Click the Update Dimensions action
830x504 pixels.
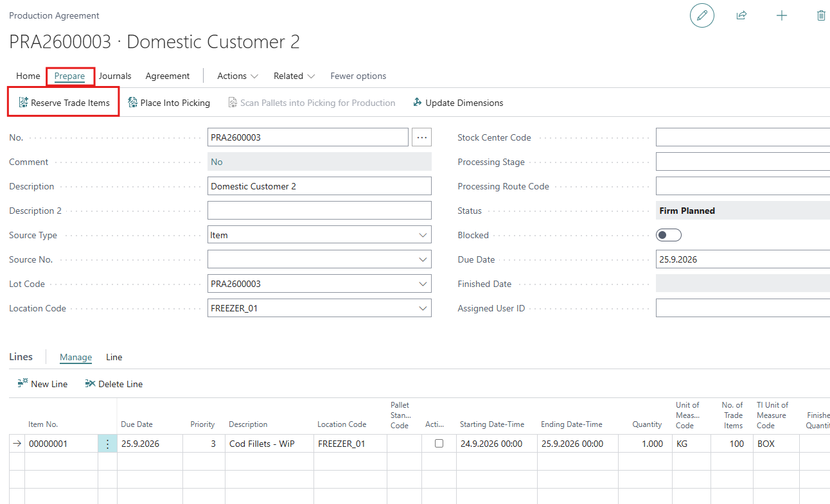(x=458, y=103)
